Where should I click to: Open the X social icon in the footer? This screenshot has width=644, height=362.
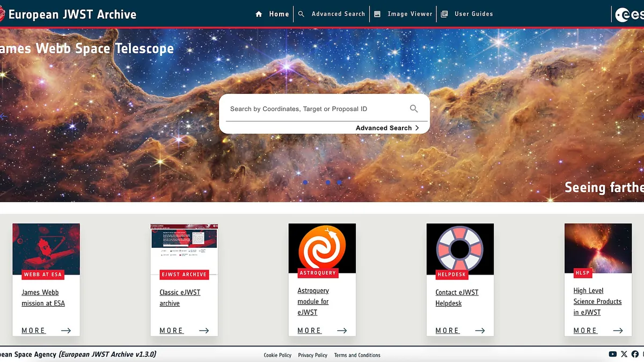(x=624, y=354)
